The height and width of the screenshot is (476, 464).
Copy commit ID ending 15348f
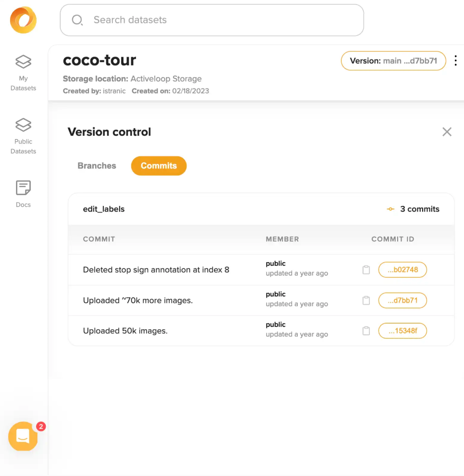(366, 331)
